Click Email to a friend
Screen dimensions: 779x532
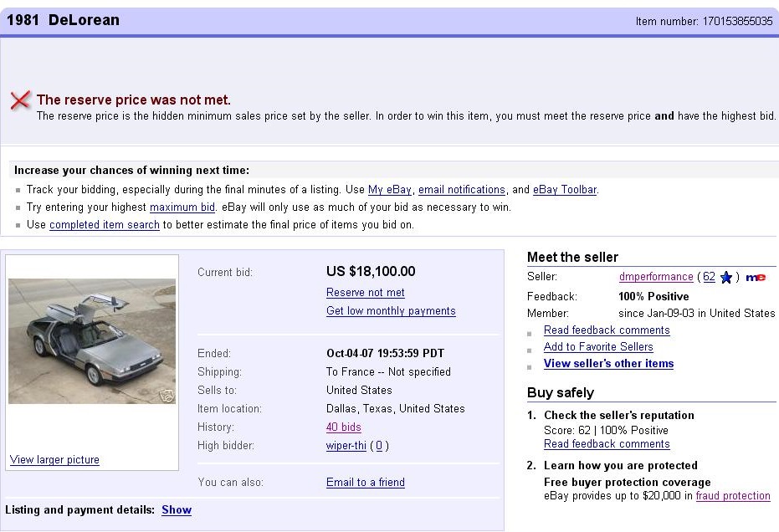tap(365, 483)
